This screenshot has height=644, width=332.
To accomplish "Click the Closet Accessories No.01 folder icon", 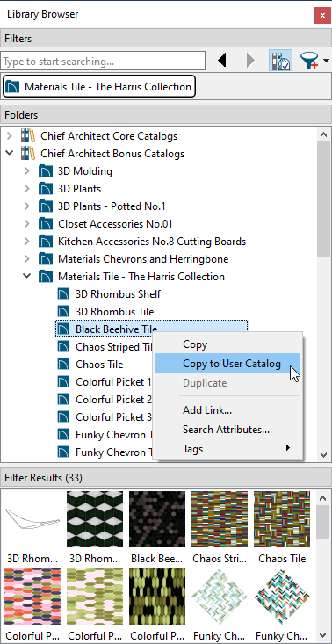I will 46,224.
